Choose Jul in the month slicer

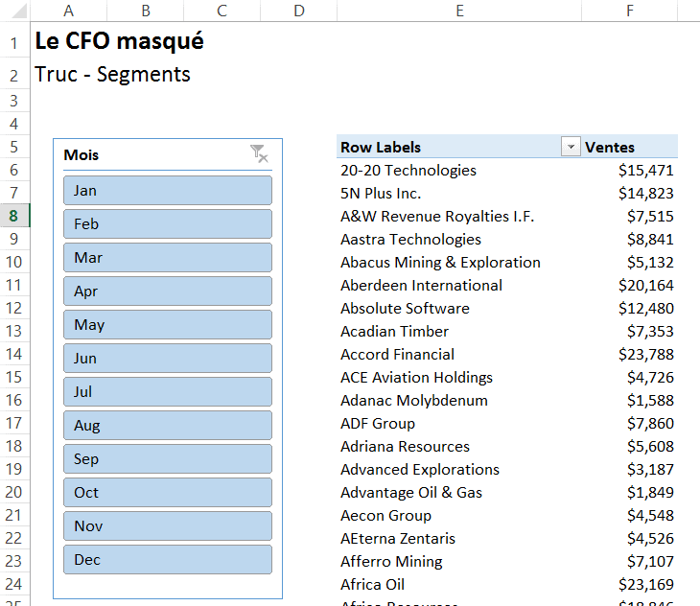tap(168, 391)
